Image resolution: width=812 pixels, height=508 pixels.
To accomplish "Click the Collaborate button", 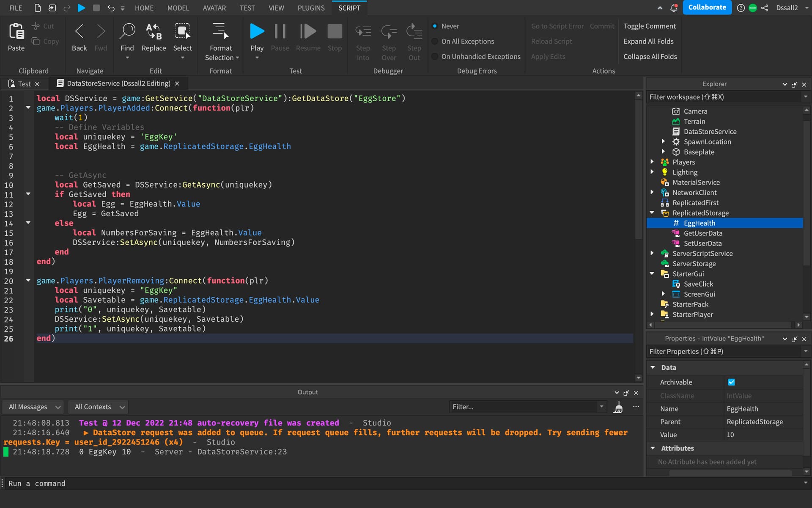I will (707, 7).
